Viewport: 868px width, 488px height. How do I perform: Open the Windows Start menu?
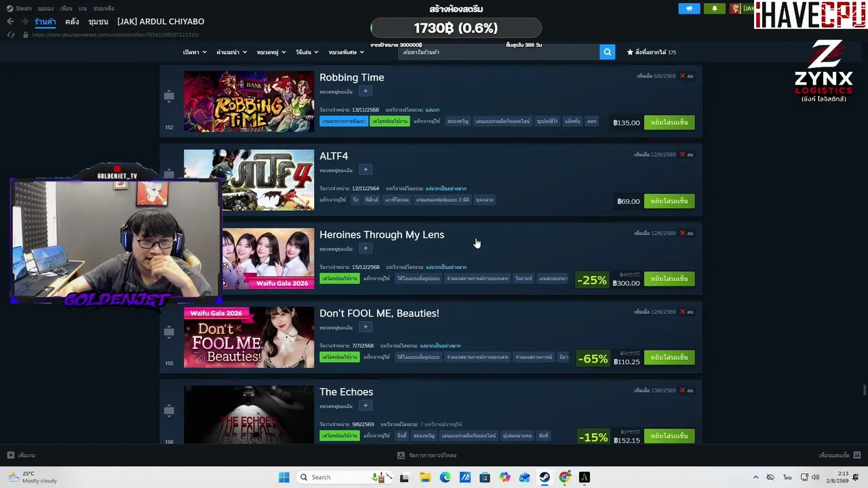(284, 477)
